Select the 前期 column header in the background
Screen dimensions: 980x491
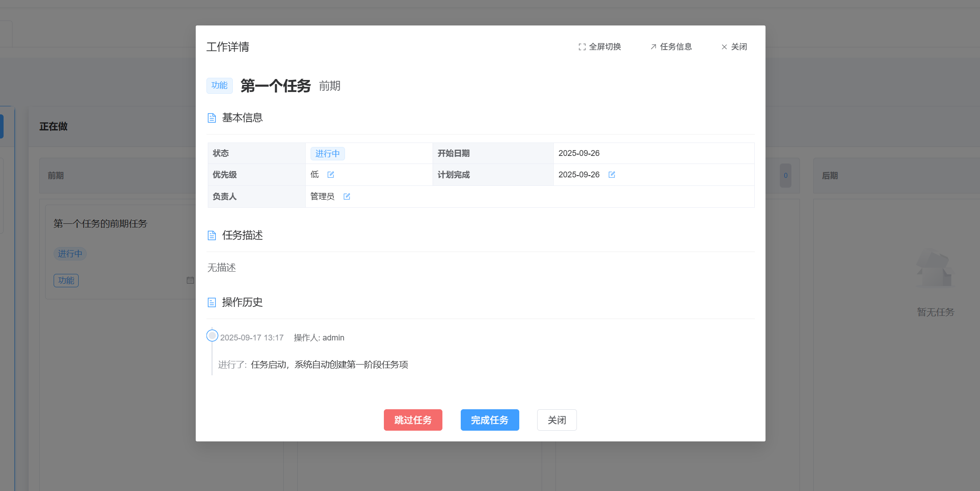[x=56, y=176]
